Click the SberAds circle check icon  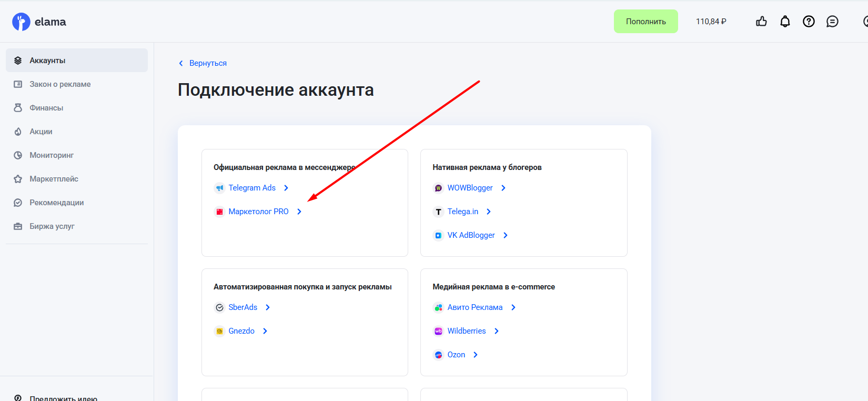coord(220,307)
